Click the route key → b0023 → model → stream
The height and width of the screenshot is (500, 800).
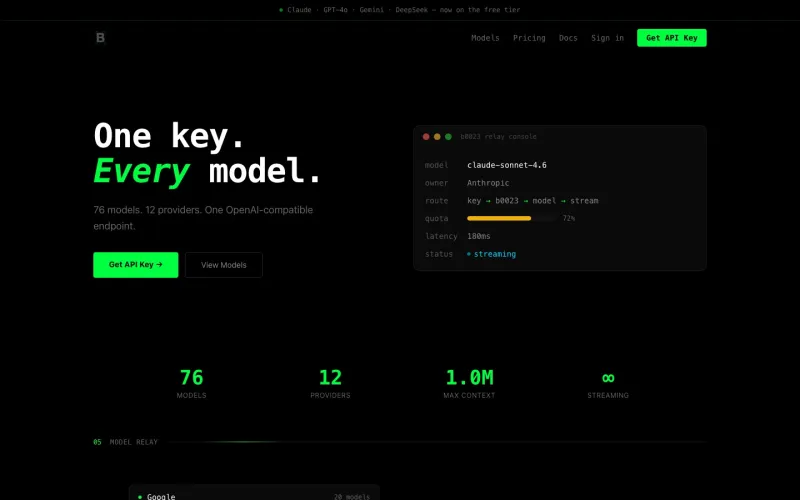coord(533,201)
